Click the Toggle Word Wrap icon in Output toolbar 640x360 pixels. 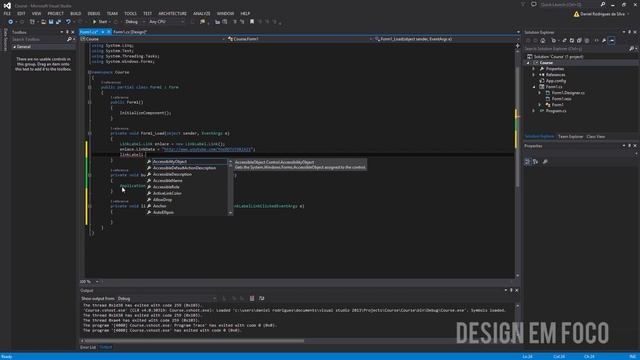coord(262,298)
